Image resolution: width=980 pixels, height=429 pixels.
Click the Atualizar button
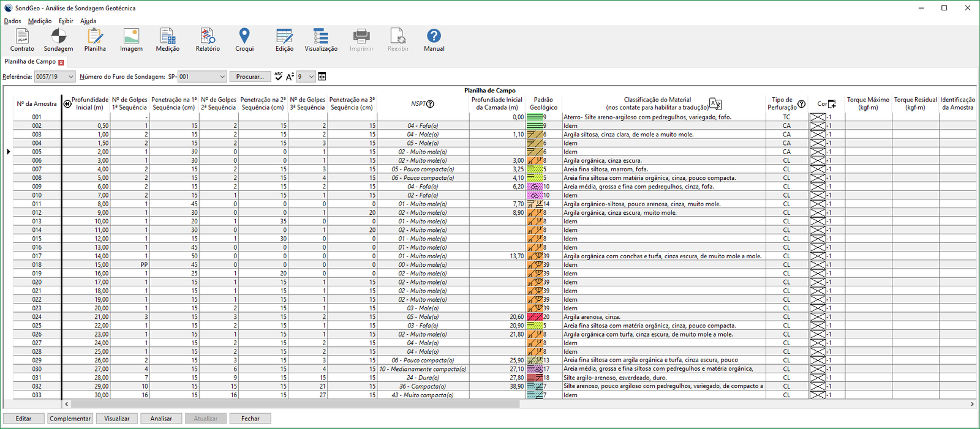pos(206,419)
